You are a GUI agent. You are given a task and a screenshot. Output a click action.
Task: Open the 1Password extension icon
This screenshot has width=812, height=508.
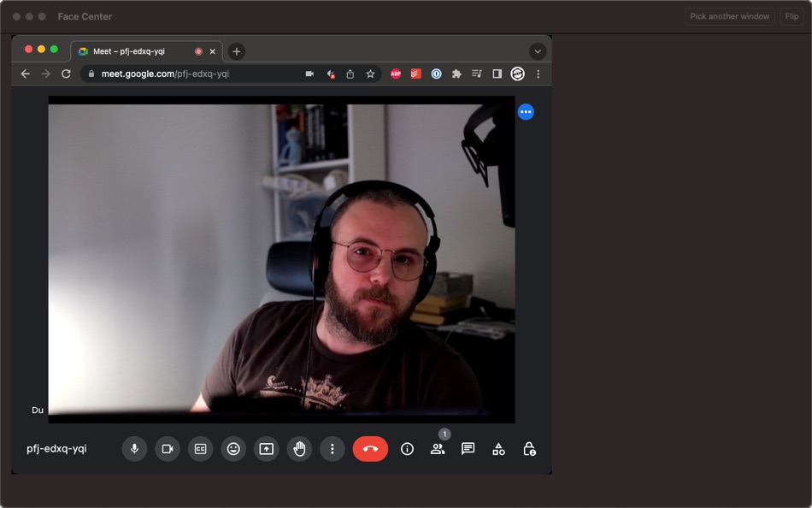pos(437,74)
